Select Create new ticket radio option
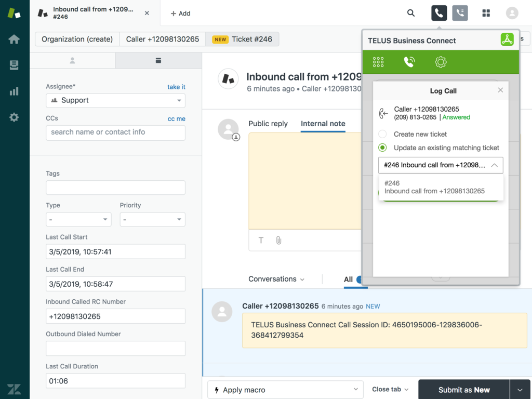This screenshot has width=532, height=399. tap(383, 134)
